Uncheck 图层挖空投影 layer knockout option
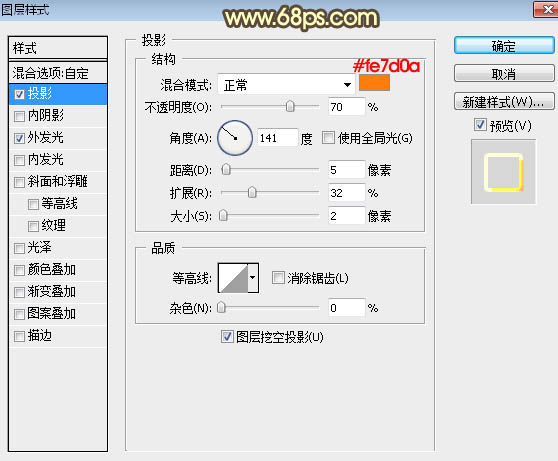 pyautogui.click(x=227, y=336)
